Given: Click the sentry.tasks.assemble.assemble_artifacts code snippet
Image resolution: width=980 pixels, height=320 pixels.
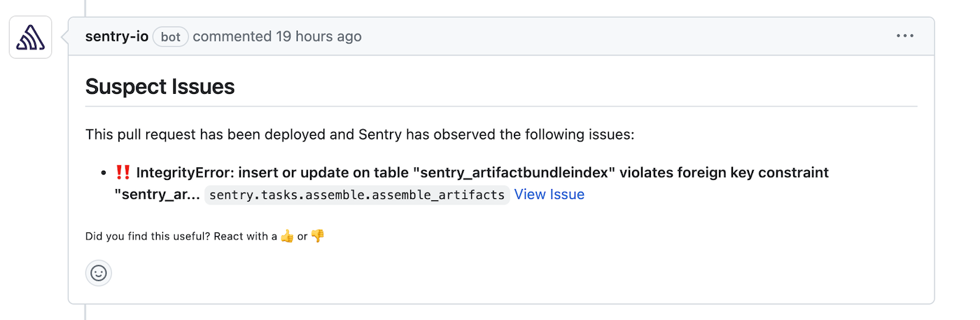Looking at the screenshot, I should pos(357,195).
